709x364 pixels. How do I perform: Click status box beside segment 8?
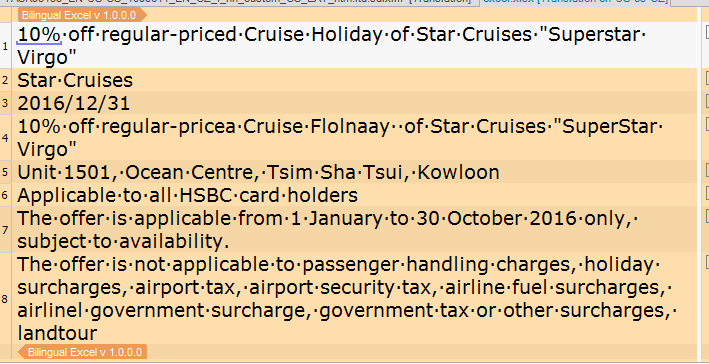click(x=707, y=261)
